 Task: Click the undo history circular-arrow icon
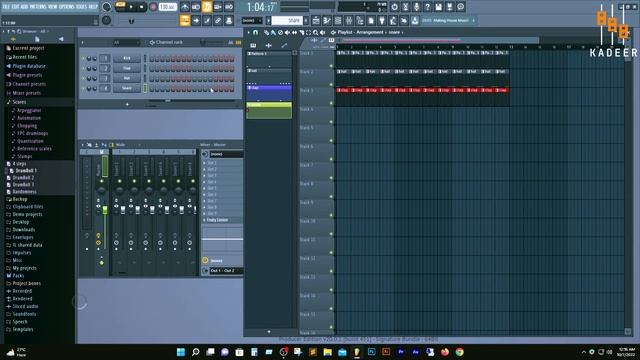pyautogui.click(x=394, y=7)
